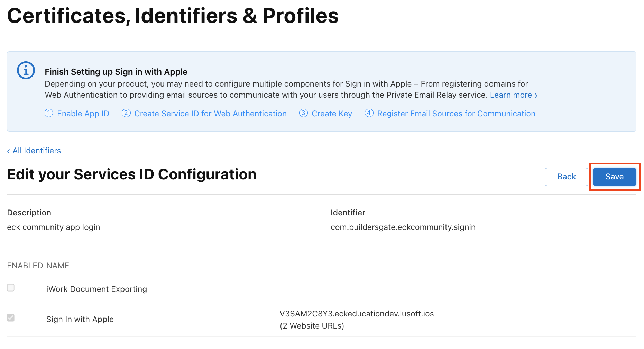Click the blue info icon in the banner
This screenshot has height=349, width=644.
26,70
